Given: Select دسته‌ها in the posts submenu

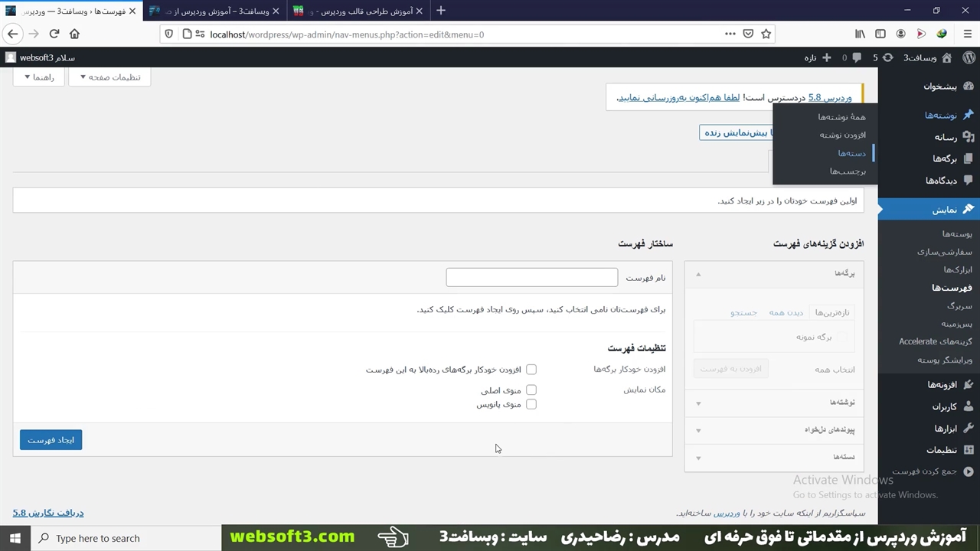Looking at the screenshot, I should point(851,153).
